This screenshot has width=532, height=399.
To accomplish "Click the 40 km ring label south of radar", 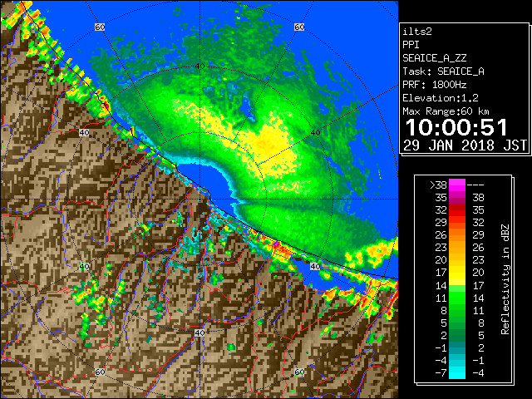I will click(199, 332).
